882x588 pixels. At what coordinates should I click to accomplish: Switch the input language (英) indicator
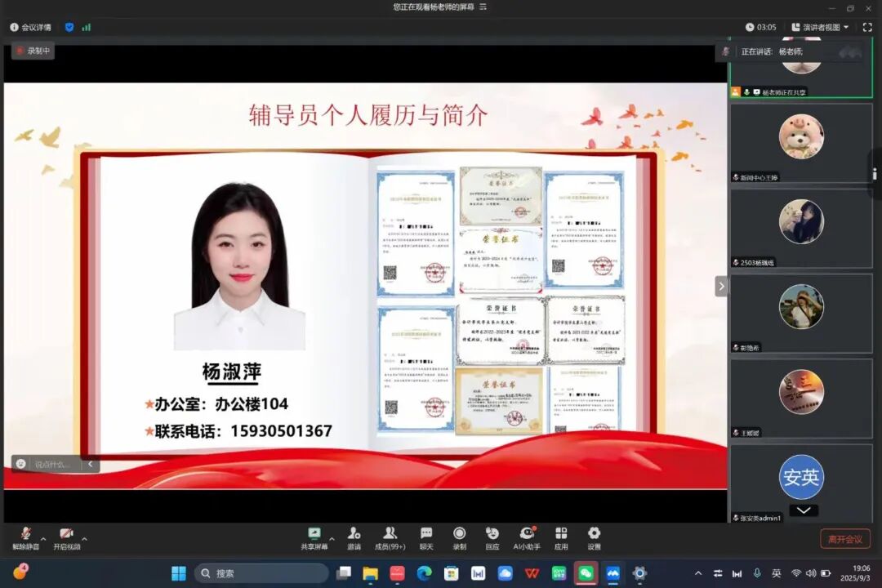point(777,573)
